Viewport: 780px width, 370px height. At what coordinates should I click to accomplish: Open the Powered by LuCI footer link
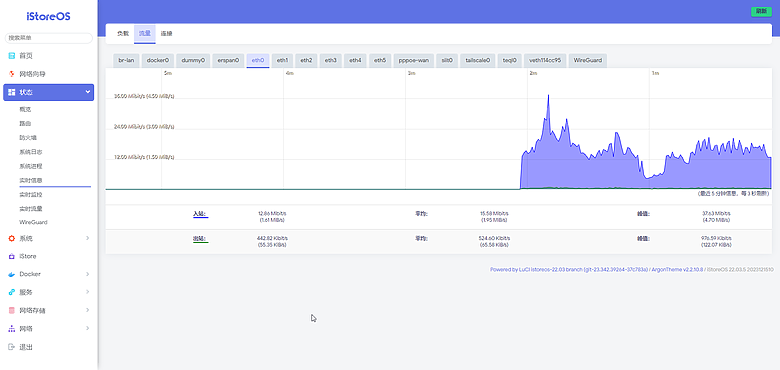tap(569, 270)
